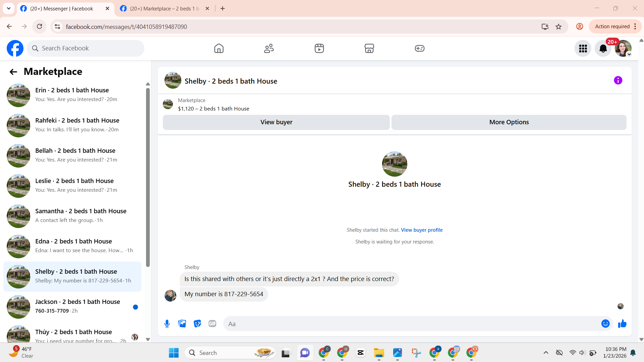Screen dimensions: 644x362
Task: Click Windows taskbar Search box
Action: tap(230, 353)
